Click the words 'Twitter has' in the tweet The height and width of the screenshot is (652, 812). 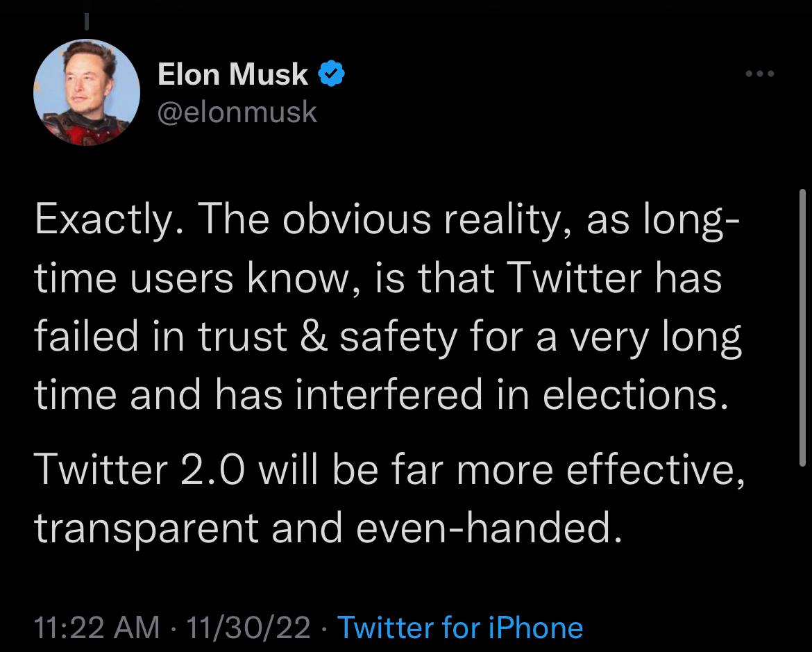tap(615, 280)
